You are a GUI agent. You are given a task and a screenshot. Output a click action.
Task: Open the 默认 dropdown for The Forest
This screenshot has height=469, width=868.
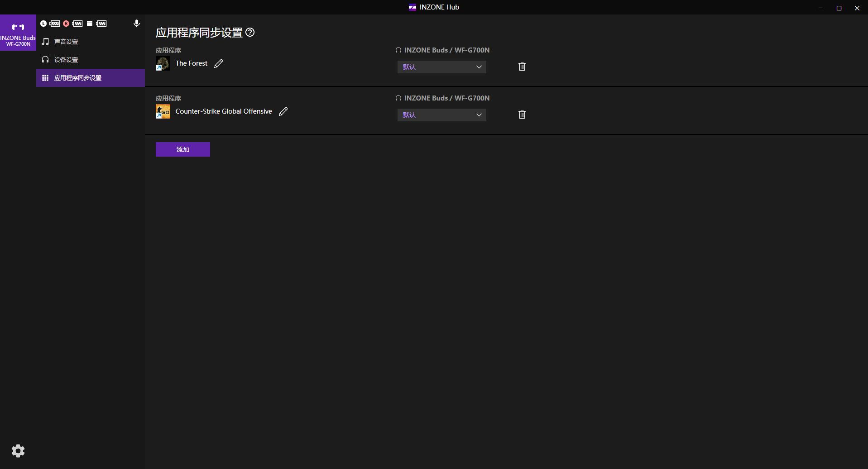click(442, 67)
